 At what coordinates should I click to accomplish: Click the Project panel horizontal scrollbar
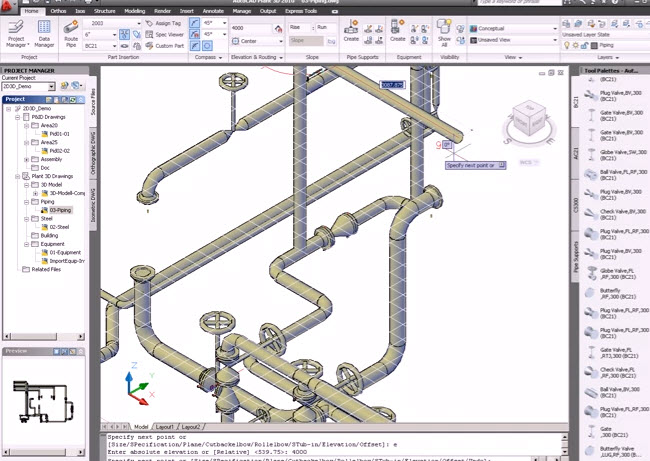click(x=44, y=336)
